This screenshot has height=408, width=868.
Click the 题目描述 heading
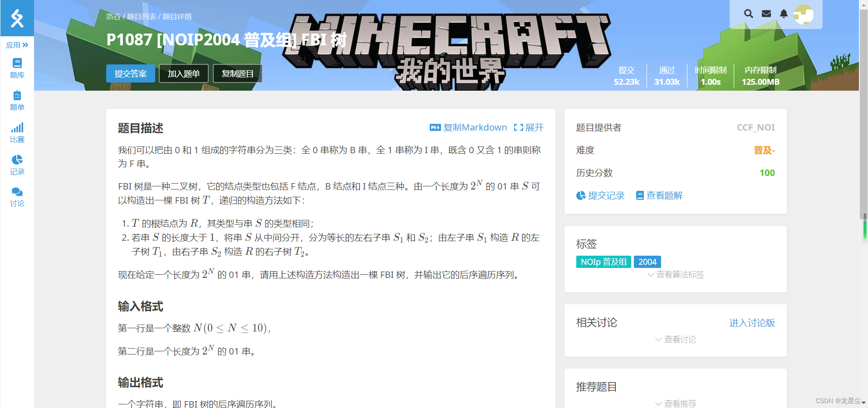(x=141, y=128)
